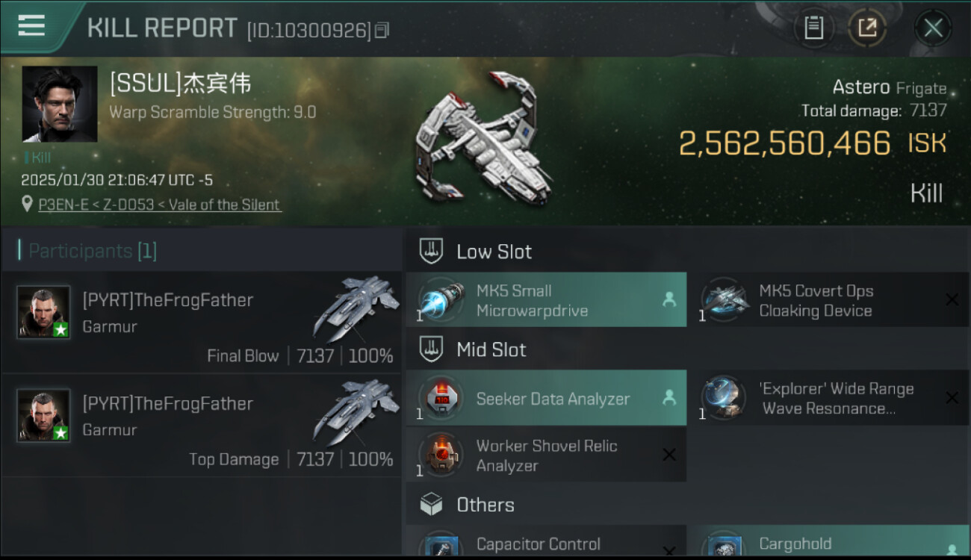The image size is (971, 560).
Task: Select the Participants [1] tab
Action: tap(93, 251)
